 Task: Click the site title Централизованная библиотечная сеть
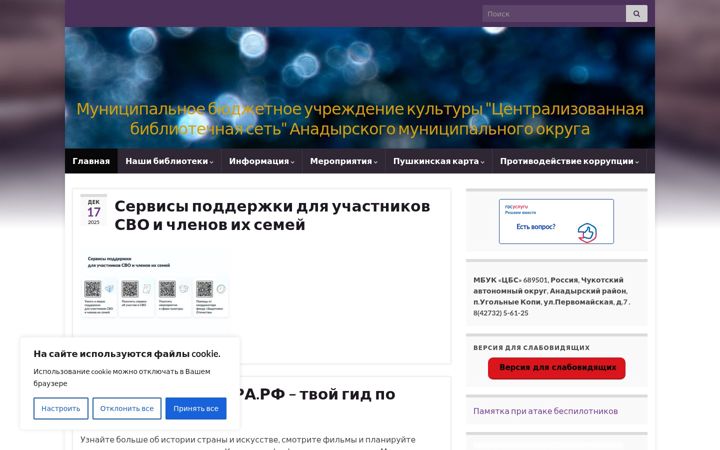360,119
